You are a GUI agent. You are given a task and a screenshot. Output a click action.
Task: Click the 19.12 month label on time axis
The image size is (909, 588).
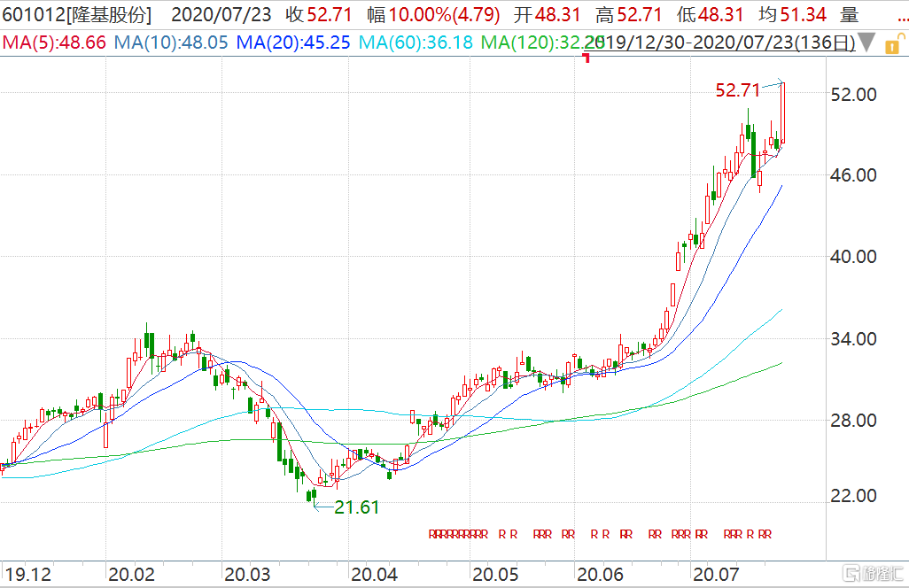coord(28,574)
